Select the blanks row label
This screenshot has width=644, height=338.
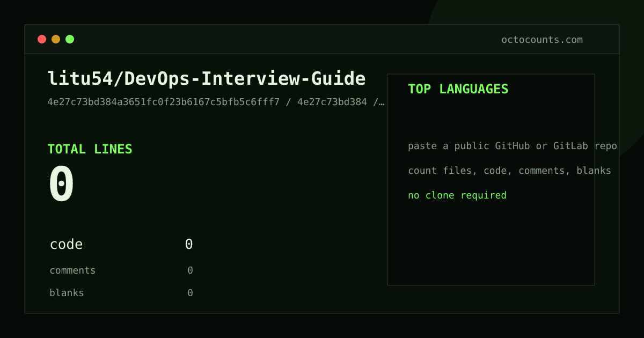pyautogui.click(x=67, y=293)
